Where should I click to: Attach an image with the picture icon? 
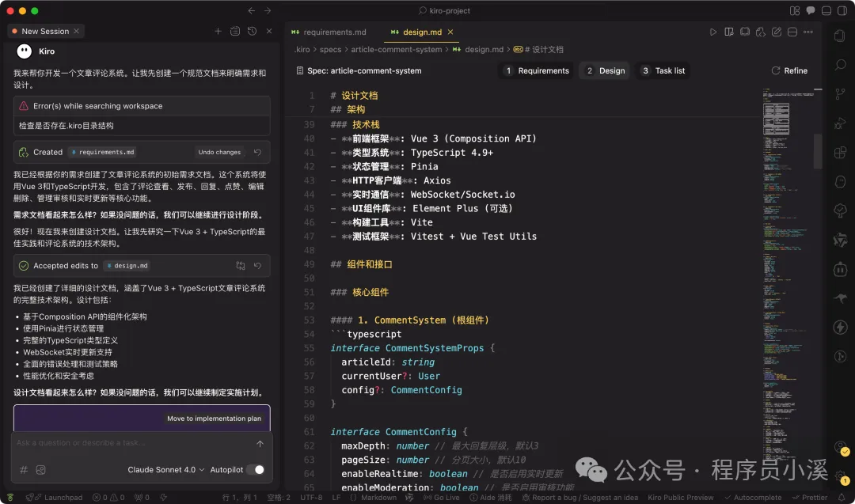pos(40,470)
